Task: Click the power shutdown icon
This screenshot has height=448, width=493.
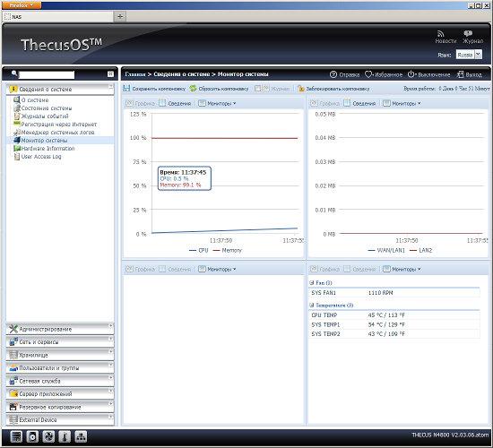Action: (x=411, y=74)
